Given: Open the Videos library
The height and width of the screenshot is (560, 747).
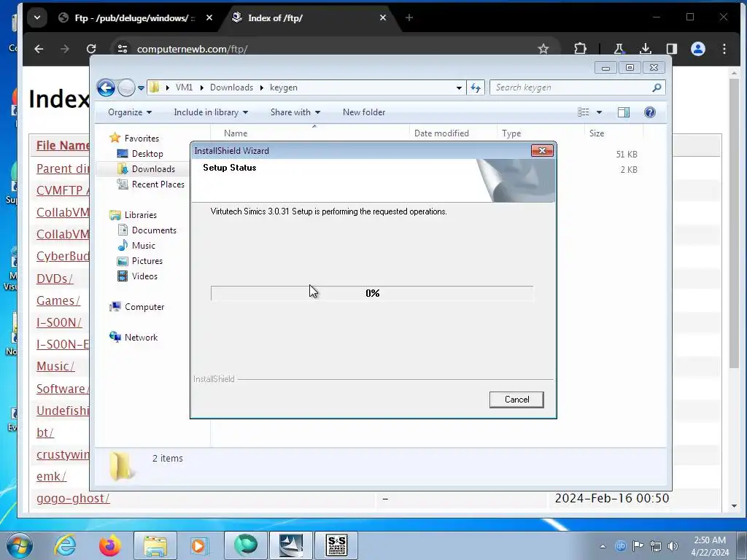Looking at the screenshot, I should pyautogui.click(x=144, y=276).
